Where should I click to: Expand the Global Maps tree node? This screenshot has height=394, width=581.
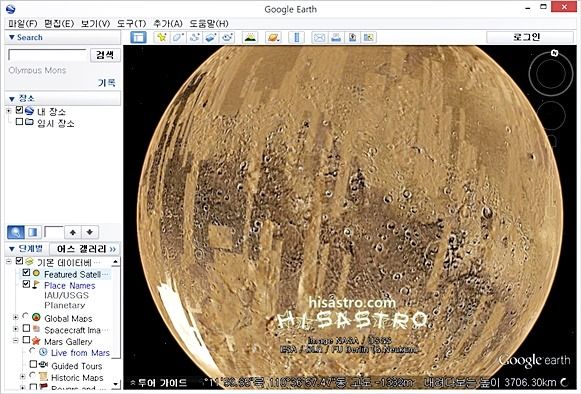pos(15,317)
